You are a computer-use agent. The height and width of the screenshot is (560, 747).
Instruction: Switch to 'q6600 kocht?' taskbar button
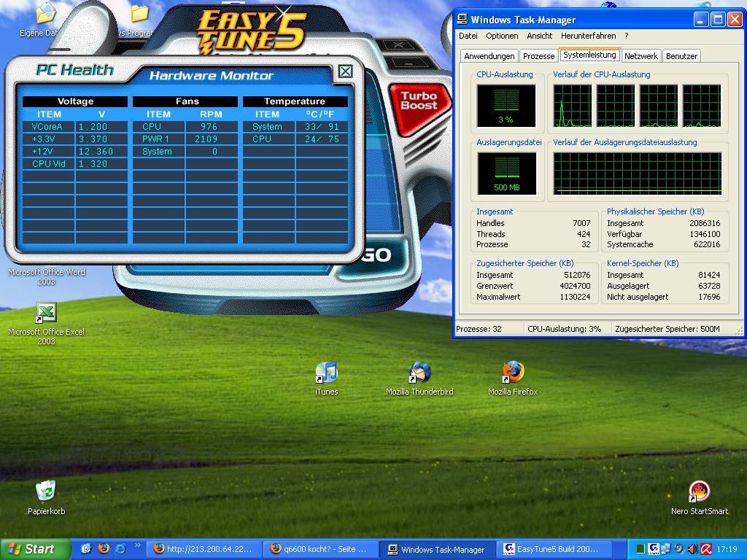coord(321,549)
